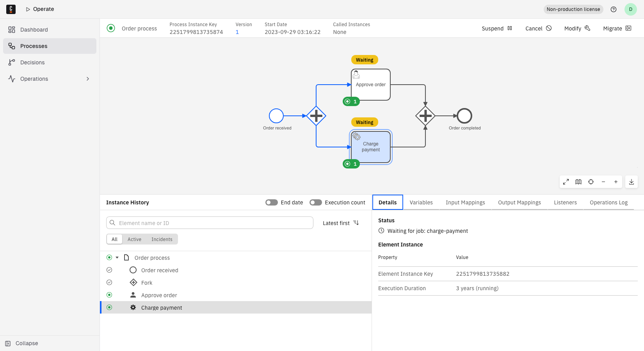Viewport: 644px width, 351px height.
Task: Select the join parallel gateway
Action: [425, 116]
